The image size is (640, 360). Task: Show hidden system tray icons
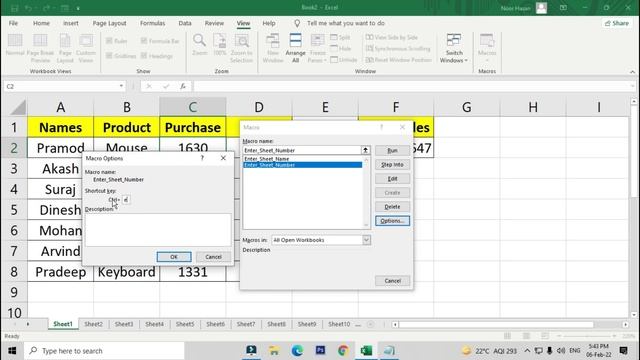click(527, 351)
